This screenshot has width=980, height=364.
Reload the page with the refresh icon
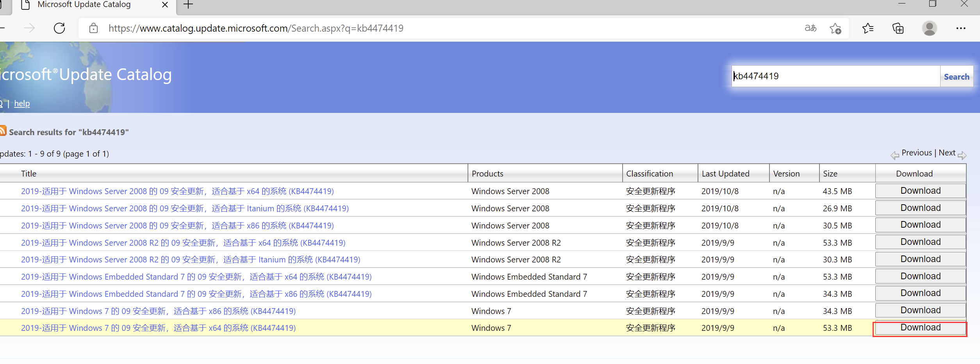(59, 28)
